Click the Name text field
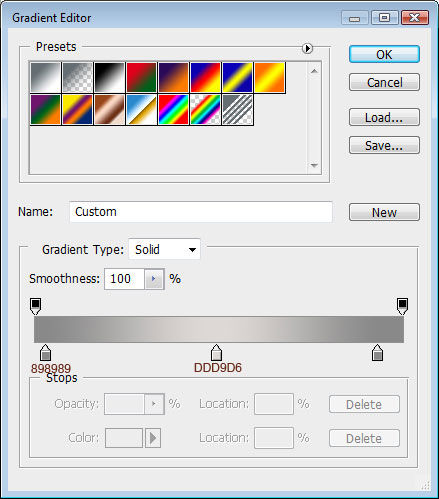439x499 pixels. point(201,212)
